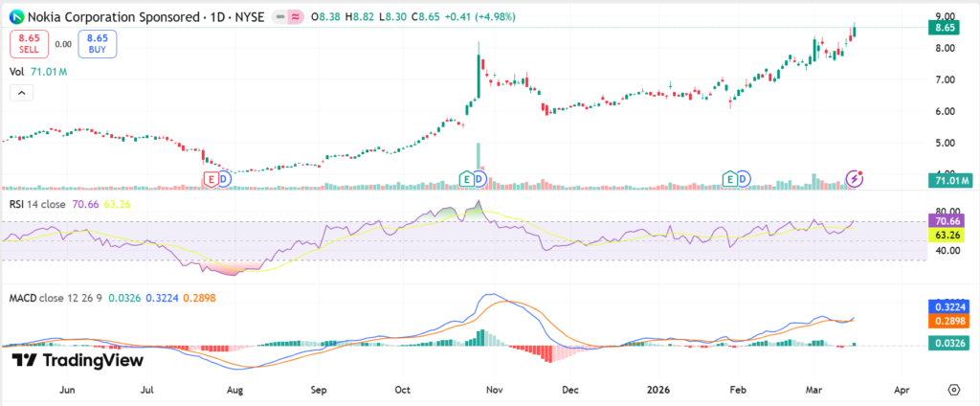The height and width of the screenshot is (406, 980).
Task: Open the earnings 'E' marker in late October
Action: point(466,179)
